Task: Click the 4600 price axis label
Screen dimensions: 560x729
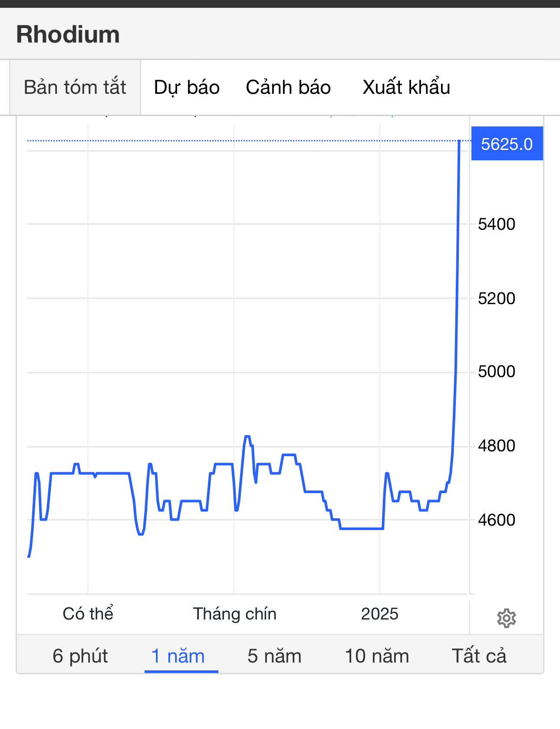Action: pos(496,520)
